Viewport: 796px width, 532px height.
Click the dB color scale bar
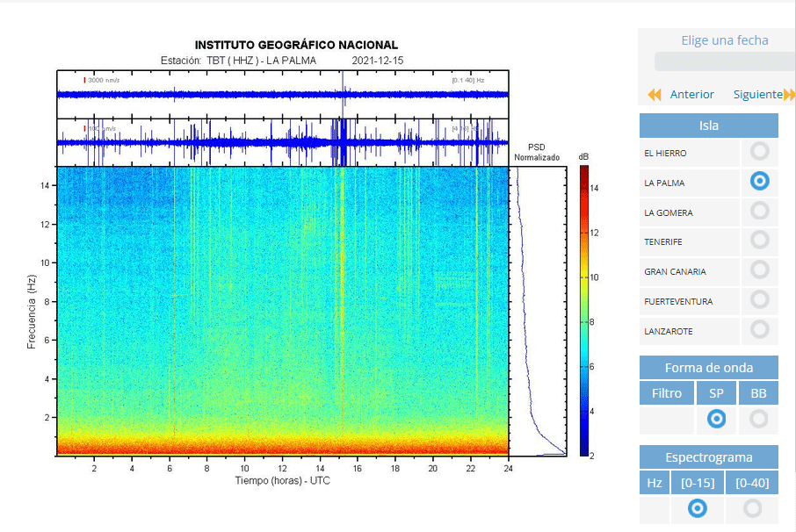(x=584, y=311)
